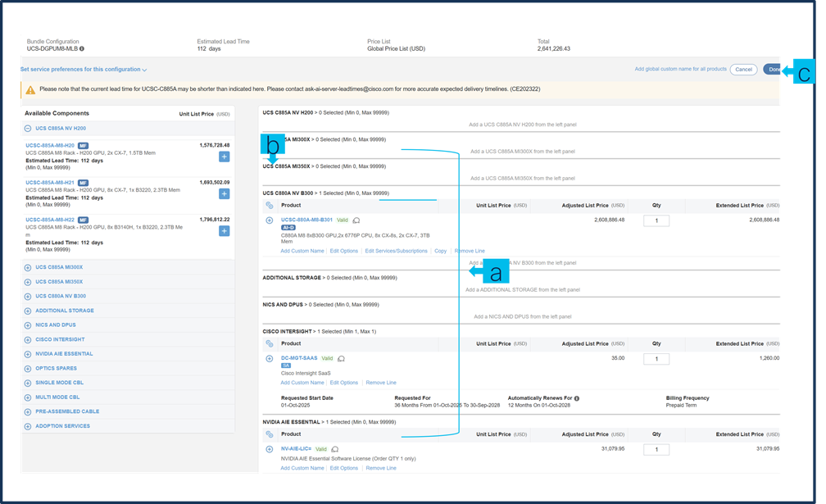The image size is (826, 504).
Task: Open the NV-AIE-LIC= product link
Action: pyautogui.click(x=296, y=449)
